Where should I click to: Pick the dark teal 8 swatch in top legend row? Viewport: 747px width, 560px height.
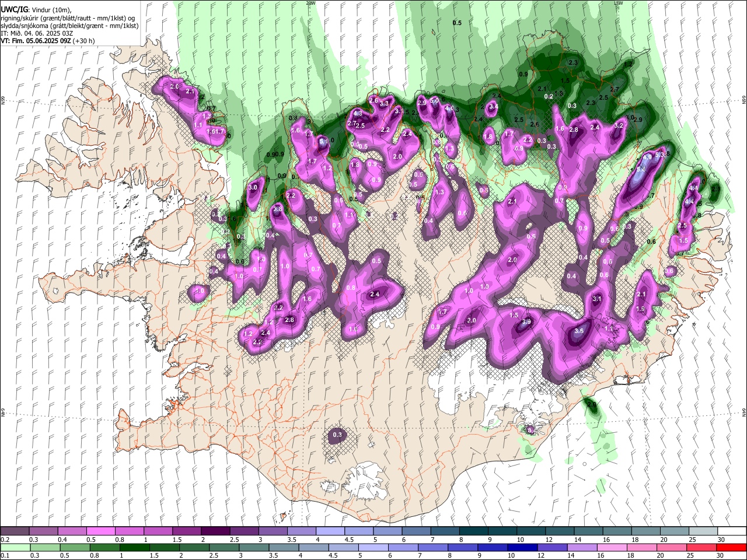(473, 531)
